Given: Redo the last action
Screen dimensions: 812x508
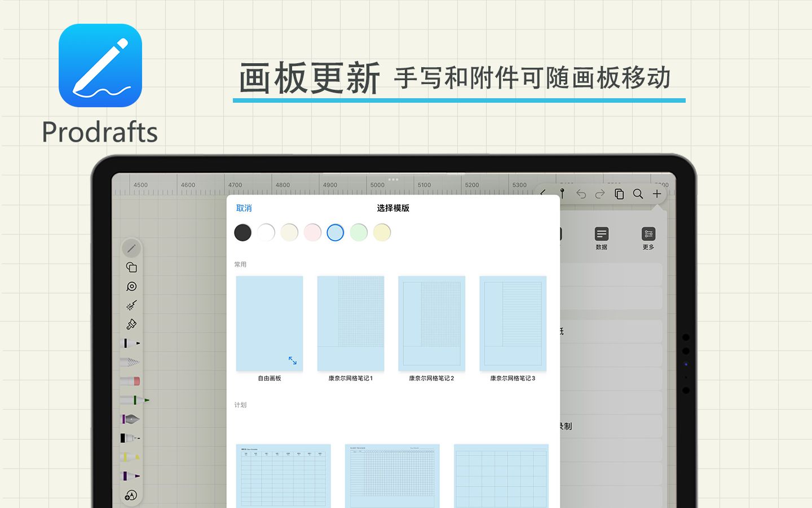Looking at the screenshot, I should pos(600,194).
